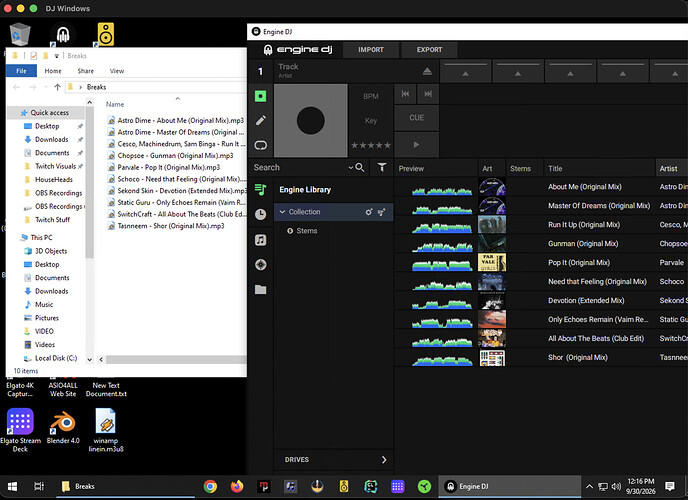Open the File tab in Explorer
Image resolution: width=688 pixels, height=500 pixels.
(x=21, y=71)
